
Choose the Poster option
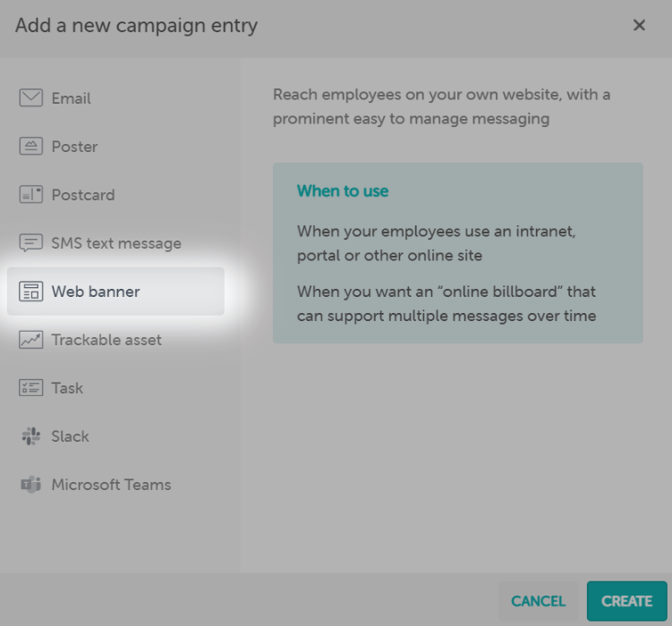tap(74, 147)
